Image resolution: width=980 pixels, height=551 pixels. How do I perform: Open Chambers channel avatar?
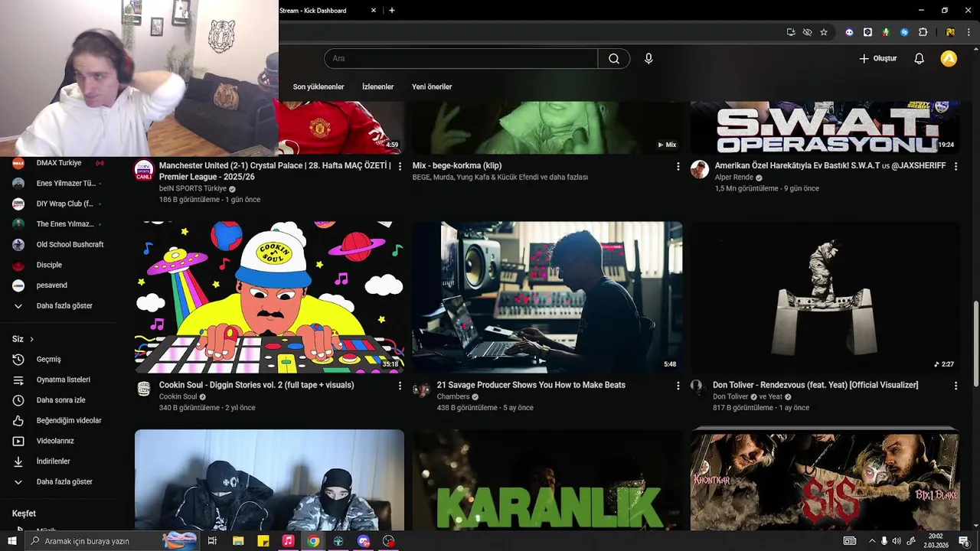422,390
